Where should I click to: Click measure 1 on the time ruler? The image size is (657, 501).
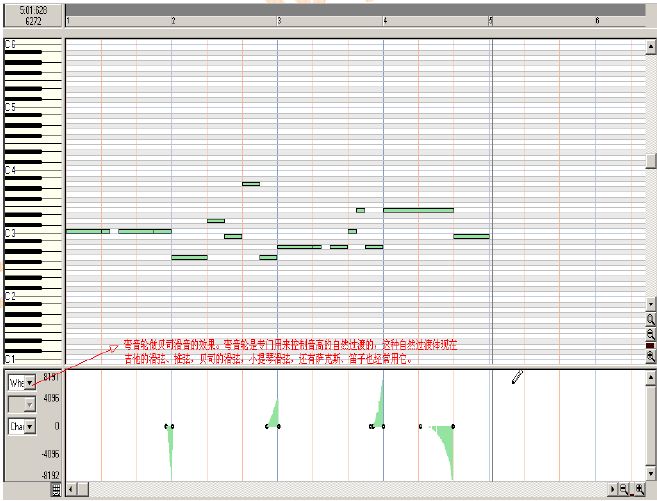(68, 21)
